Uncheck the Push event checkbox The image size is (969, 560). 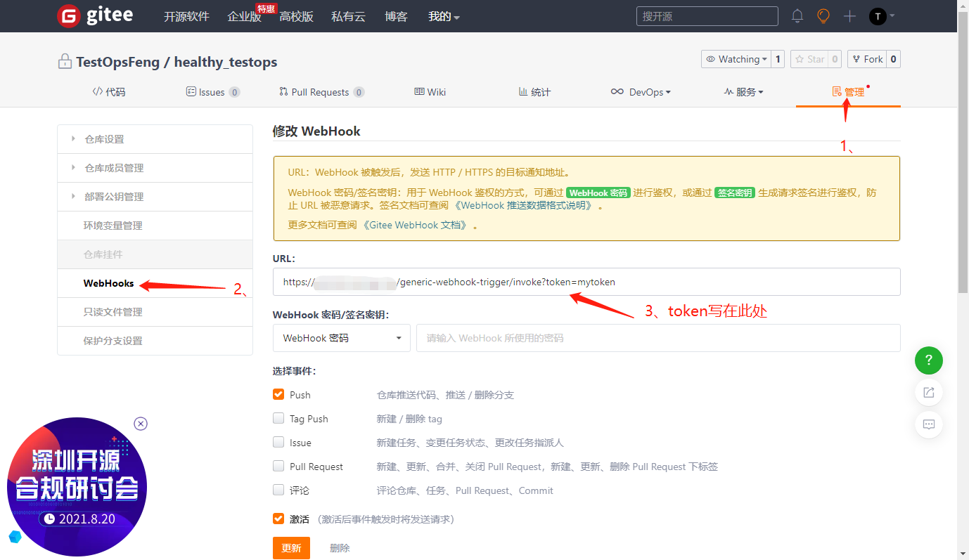pyautogui.click(x=278, y=395)
